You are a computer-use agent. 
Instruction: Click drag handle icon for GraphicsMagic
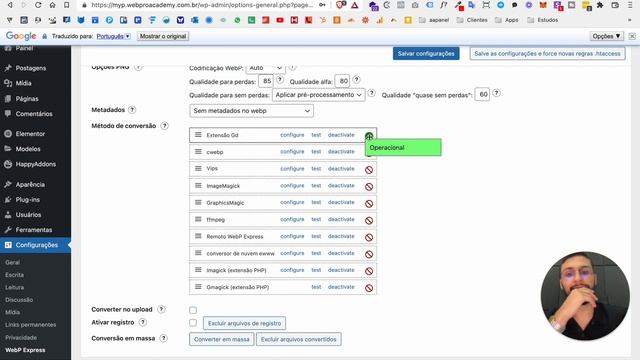pyautogui.click(x=198, y=202)
